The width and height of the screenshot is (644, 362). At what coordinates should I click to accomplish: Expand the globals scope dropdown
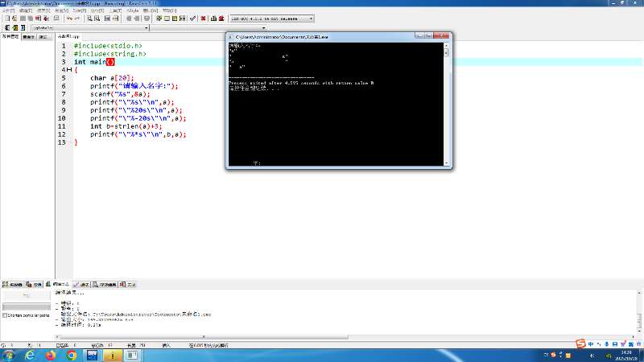pyautogui.click(x=147, y=28)
